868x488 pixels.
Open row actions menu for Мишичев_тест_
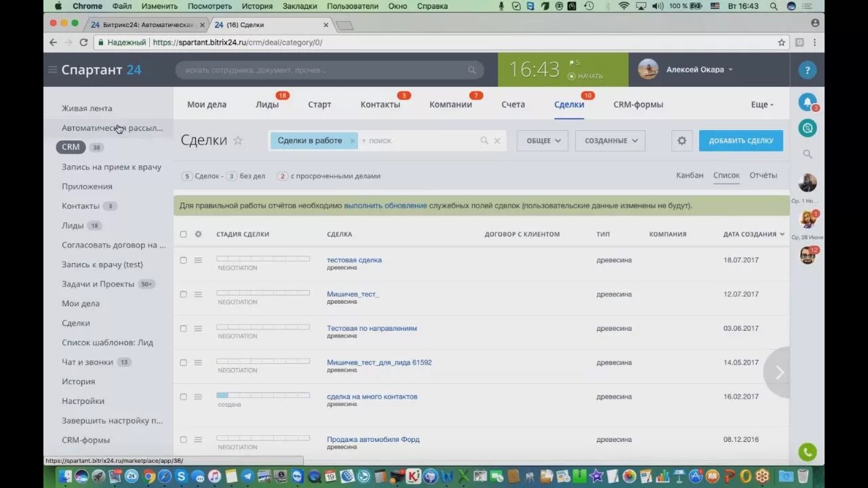click(x=198, y=294)
